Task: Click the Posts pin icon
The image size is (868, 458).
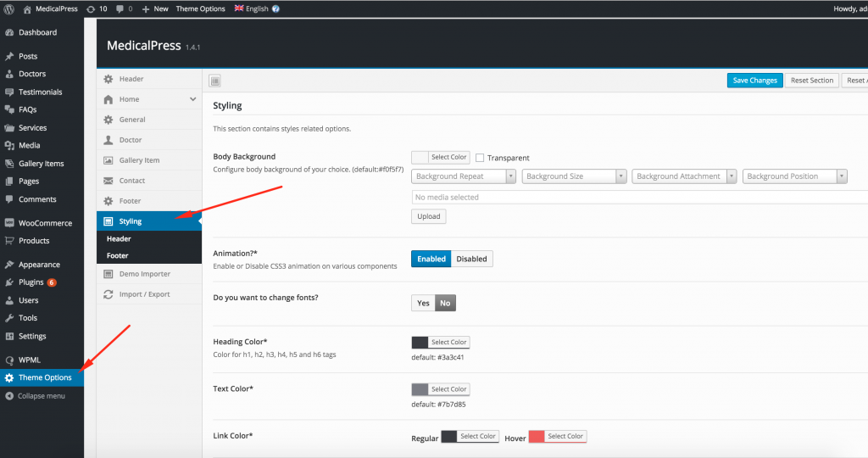Action: coord(9,57)
